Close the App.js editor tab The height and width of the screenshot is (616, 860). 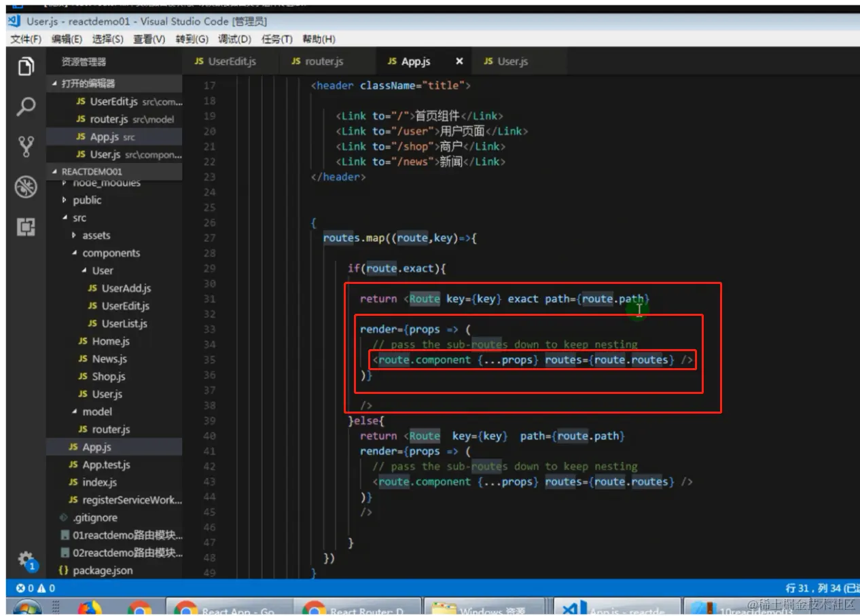[x=459, y=61]
